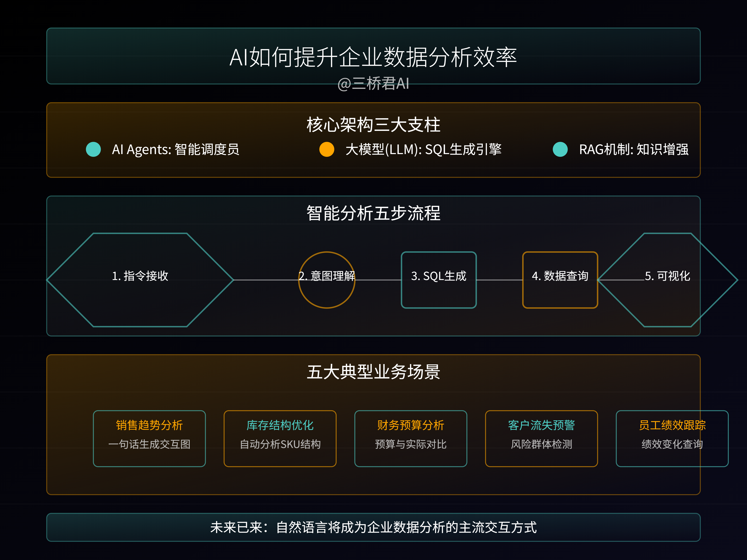Open the 客户流失预警 scenario card
Screen dimensions: 747x560
[541, 439]
